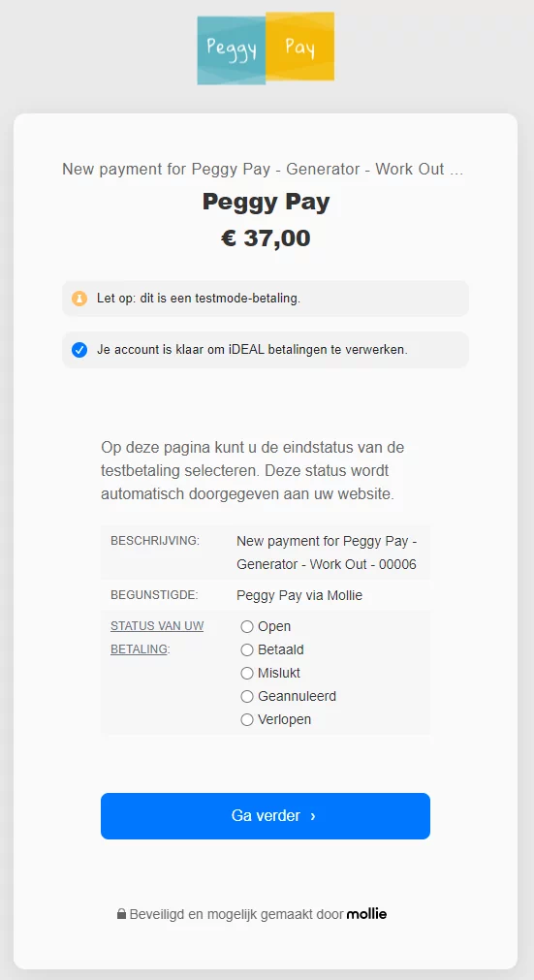Click the Peggy Pay via Mollie beneficiary text
The width and height of the screenshot is (534, 980).
[x=299, y=595]
